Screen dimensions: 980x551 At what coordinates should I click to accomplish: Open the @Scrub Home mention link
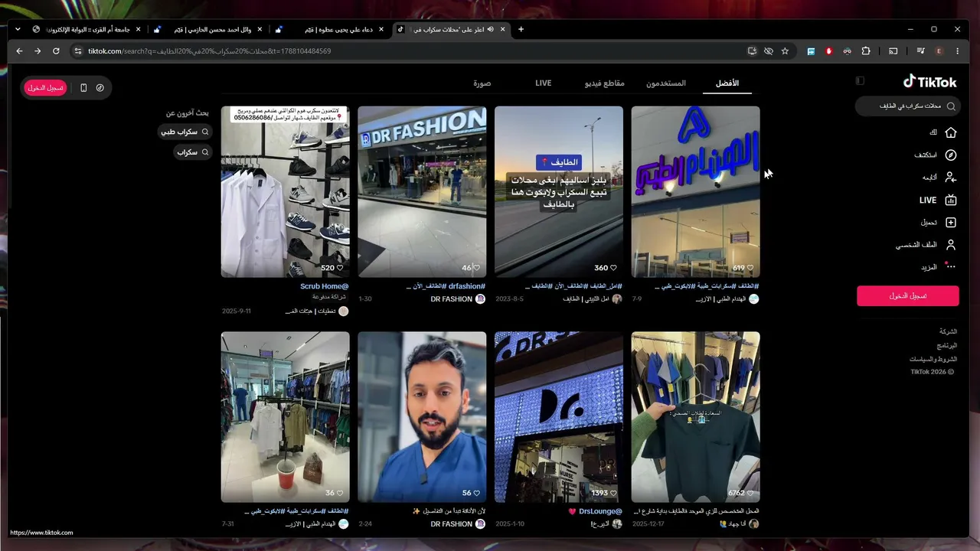pyautogui.click(x=325, y=286)
